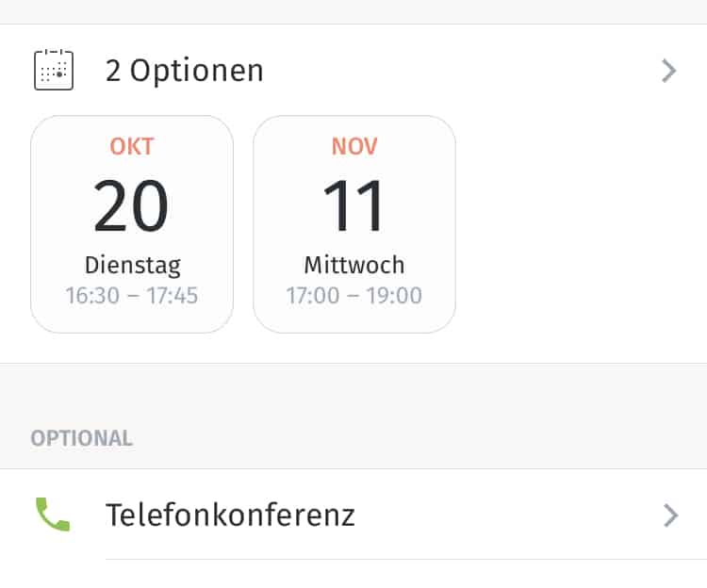The image size is (707, 588).
Task: Click the OPTIONAL section header
Action: (82, 438)
